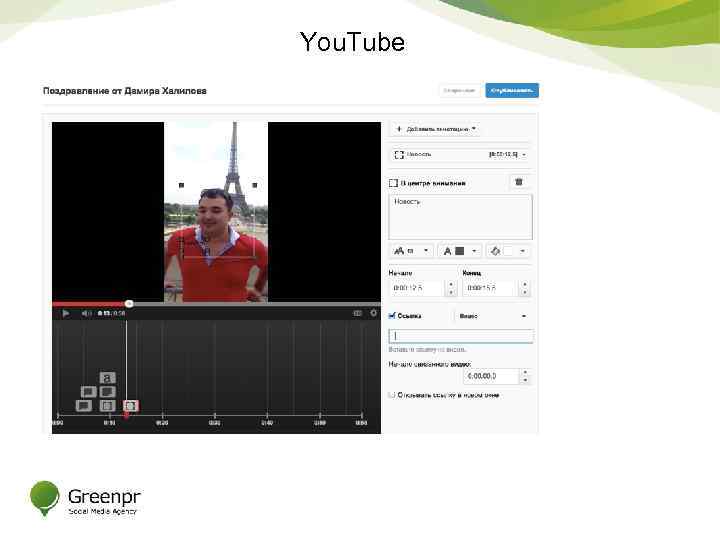This screenshot has height=540, width=720.
Task: Open the link type 'Видео' dropdown
Action: point(492,316)
